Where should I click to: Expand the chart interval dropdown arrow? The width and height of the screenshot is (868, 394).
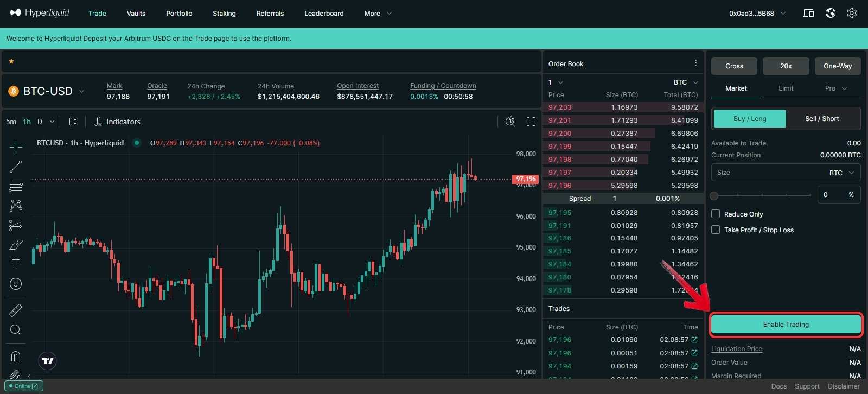[x=52, y=122]
